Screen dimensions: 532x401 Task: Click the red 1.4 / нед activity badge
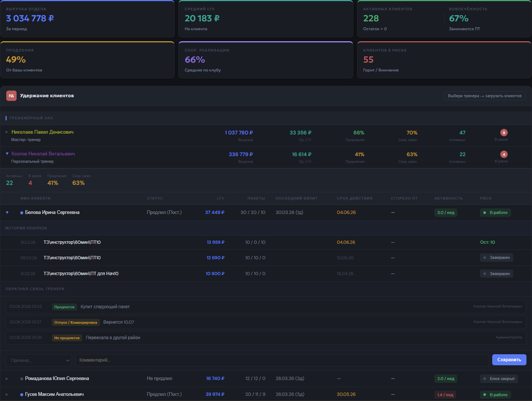445,395
